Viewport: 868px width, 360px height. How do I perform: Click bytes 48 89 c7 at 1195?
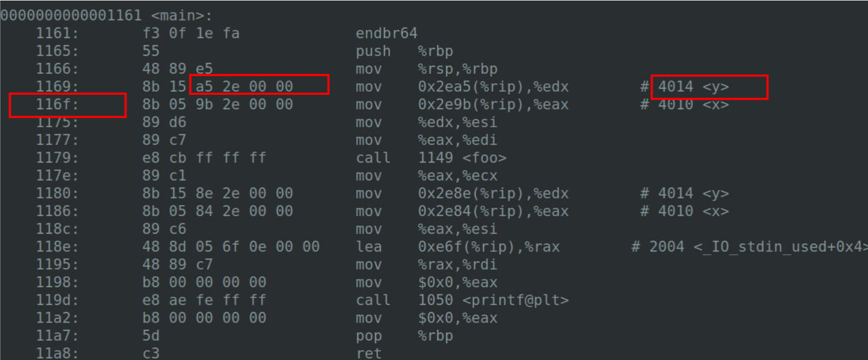[178, 265]
